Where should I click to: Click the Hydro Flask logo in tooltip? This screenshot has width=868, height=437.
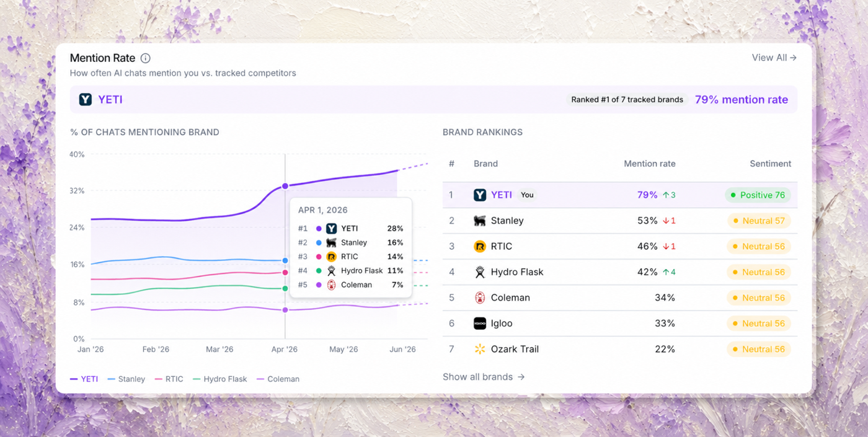(x=332, y=271)
